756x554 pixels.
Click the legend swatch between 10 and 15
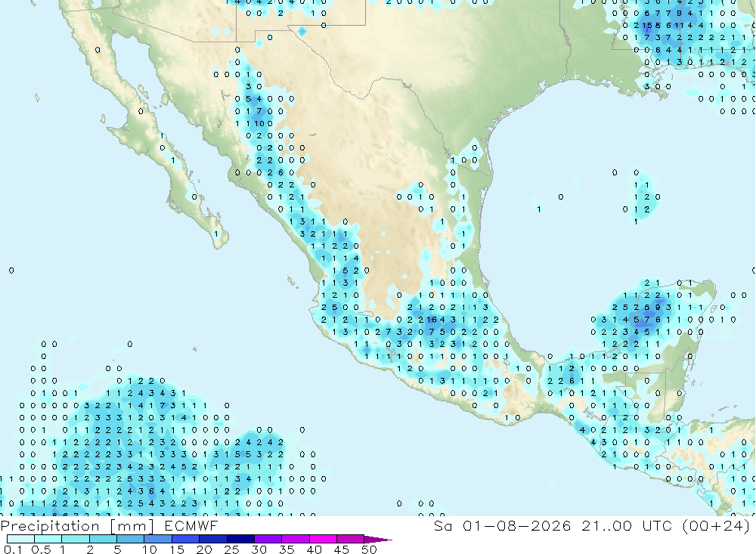(158, 539)
